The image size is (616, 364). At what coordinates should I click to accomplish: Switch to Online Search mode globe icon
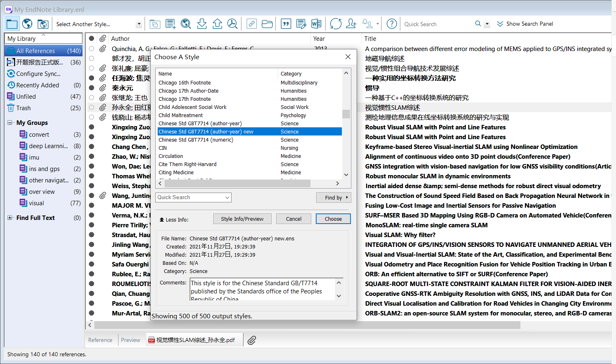point(27,24)
